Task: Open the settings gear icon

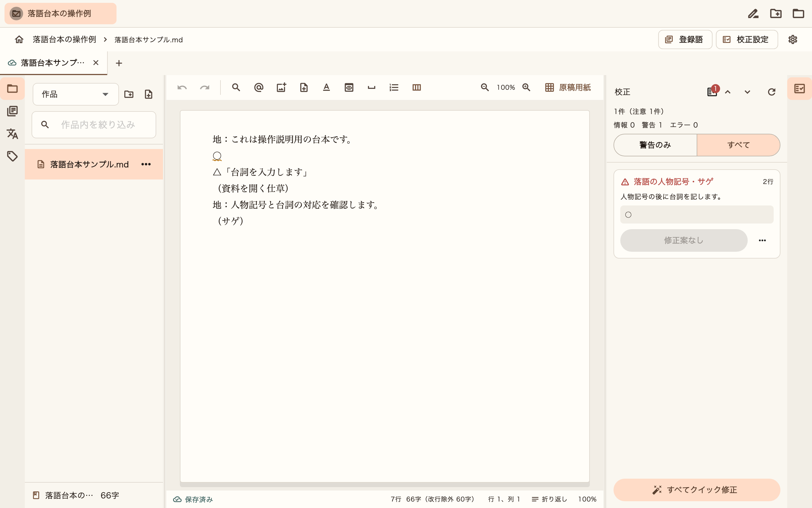Action: pyautogui.click(x=793, y=40)
